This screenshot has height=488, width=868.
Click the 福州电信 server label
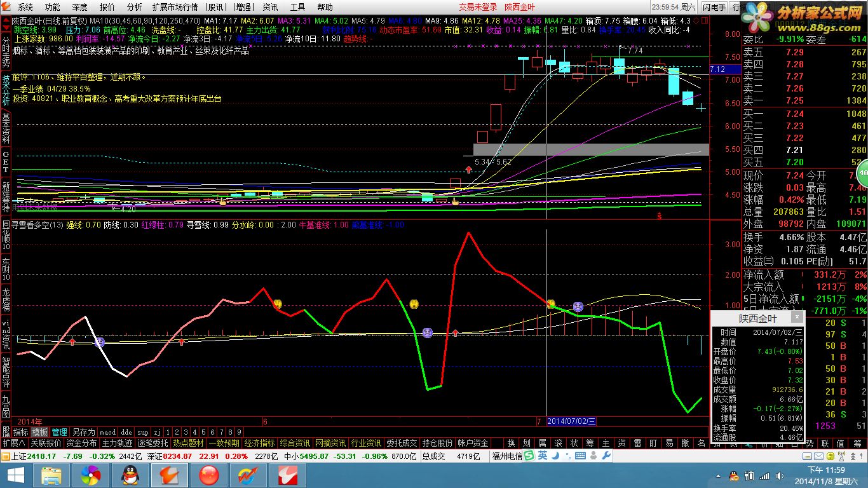[x=507, y=456]
